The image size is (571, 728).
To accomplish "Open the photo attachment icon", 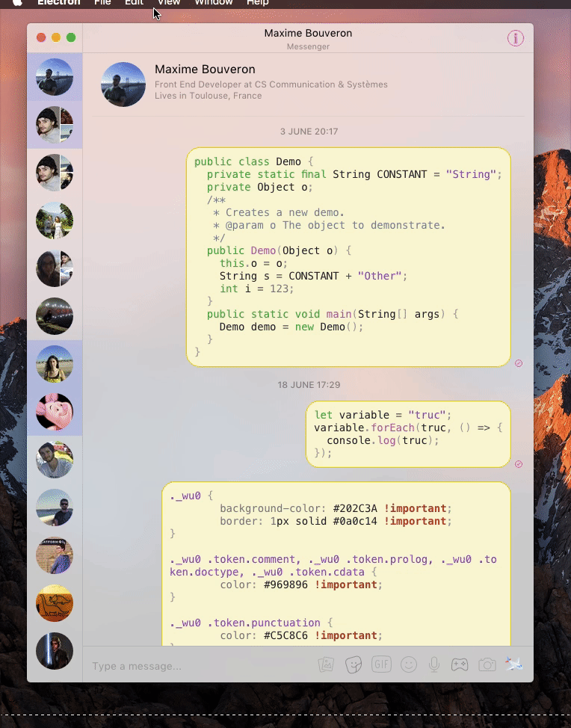I will (326, 665).
